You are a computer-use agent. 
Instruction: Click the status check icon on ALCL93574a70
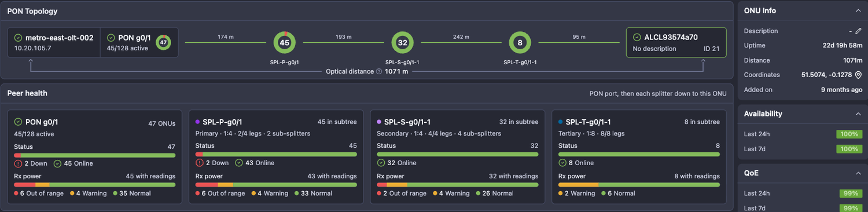click(637, 37)
